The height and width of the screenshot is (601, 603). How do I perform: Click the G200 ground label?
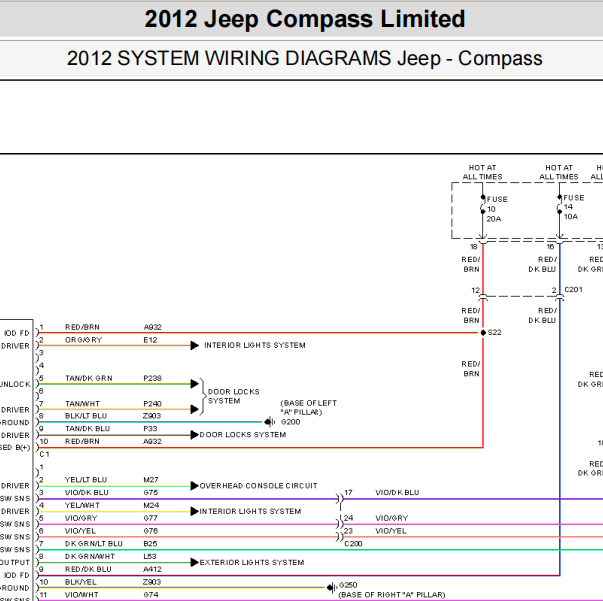(x=290, y=422)
